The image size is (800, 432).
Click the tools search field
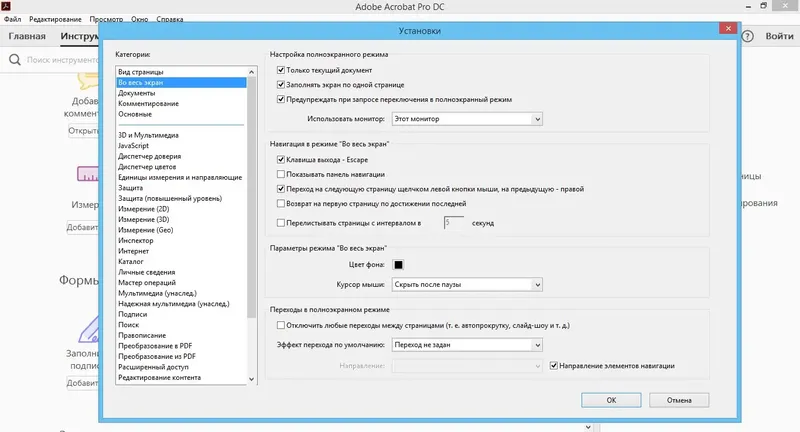click(61, 60)
